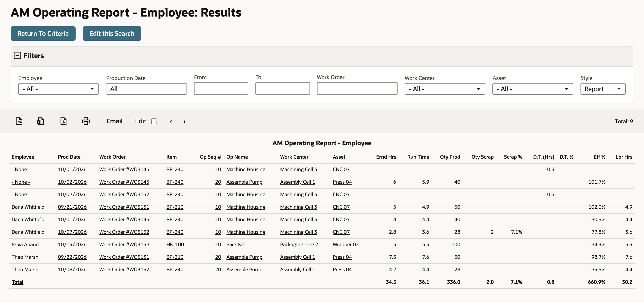The image size is (644, 303).
Task: Click the Production Date field
Action: pyautogui.click(x=146, y=89)
